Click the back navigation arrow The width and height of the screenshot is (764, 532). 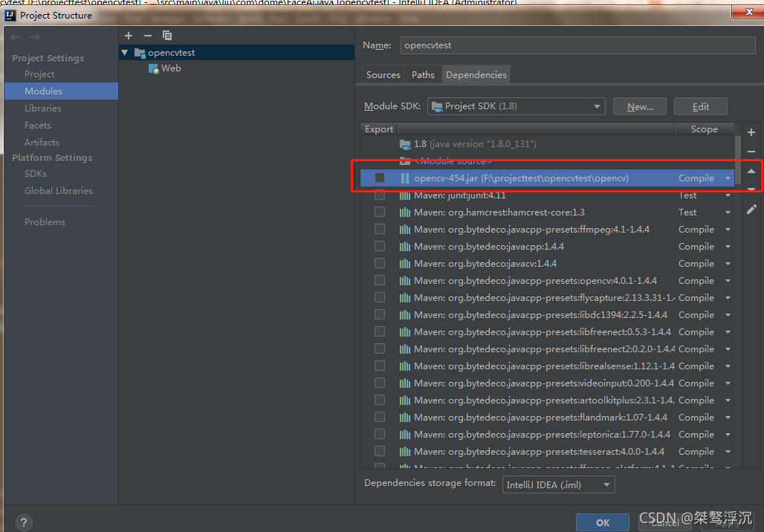(x=16, y=37)
